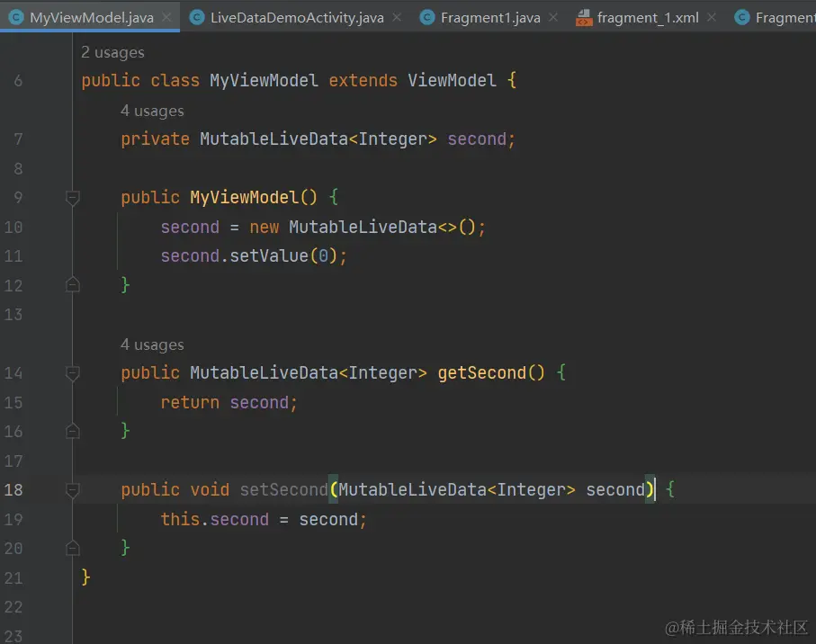Click setSecond method name on line 18
The height and width of the screenshot is (644, 816).
pyautogui.click(x=283, y=490)
